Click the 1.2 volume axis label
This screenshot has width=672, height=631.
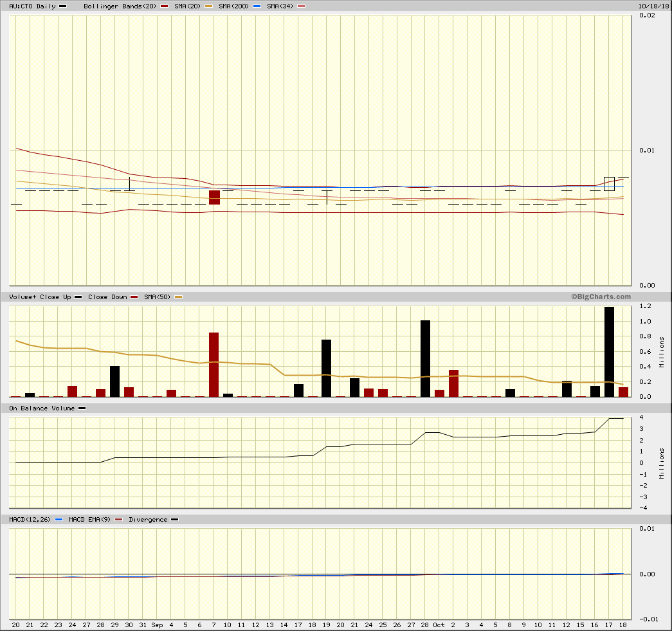645,306
